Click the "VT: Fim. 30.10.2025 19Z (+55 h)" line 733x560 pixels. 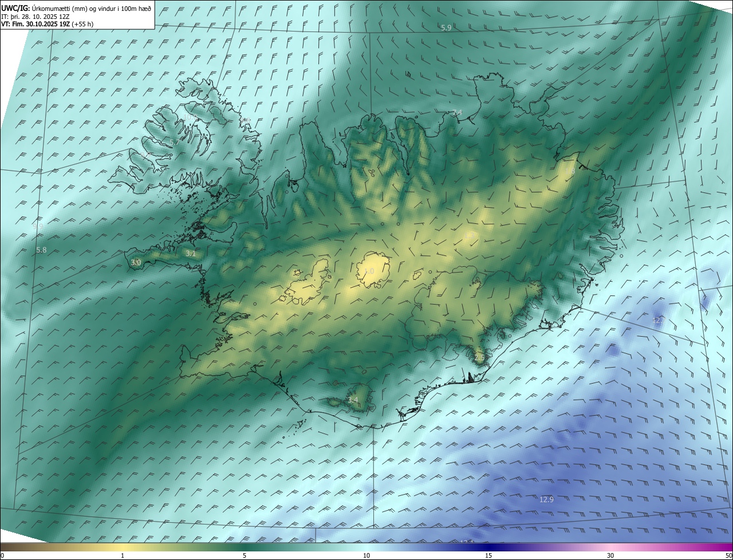(x=48, y=24)
